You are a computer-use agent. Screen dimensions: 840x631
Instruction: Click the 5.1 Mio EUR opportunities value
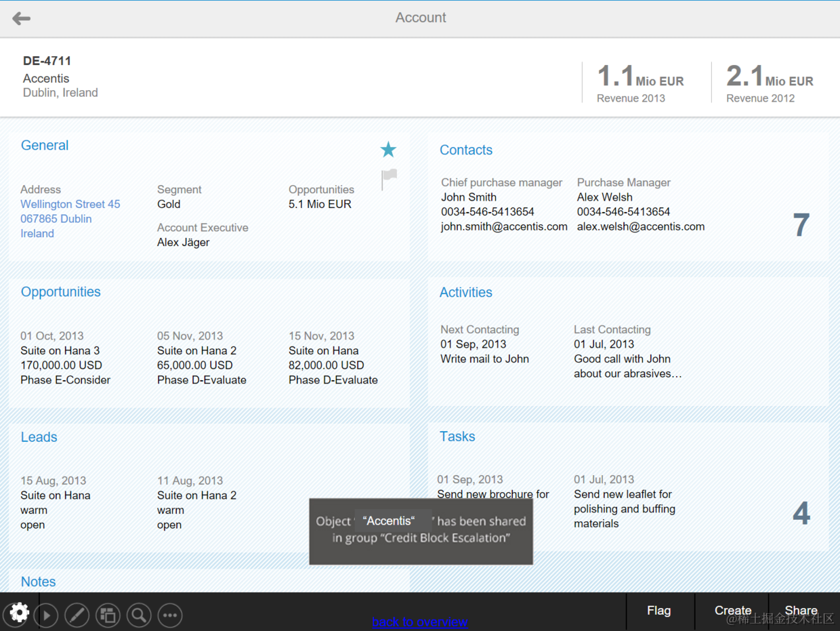tap(320, 204)
